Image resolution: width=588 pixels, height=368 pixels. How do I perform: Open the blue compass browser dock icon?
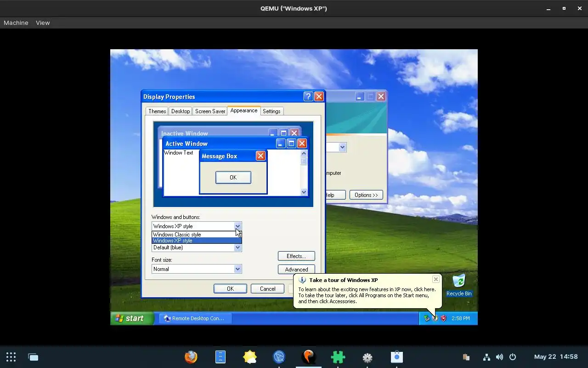pos(279,357)
